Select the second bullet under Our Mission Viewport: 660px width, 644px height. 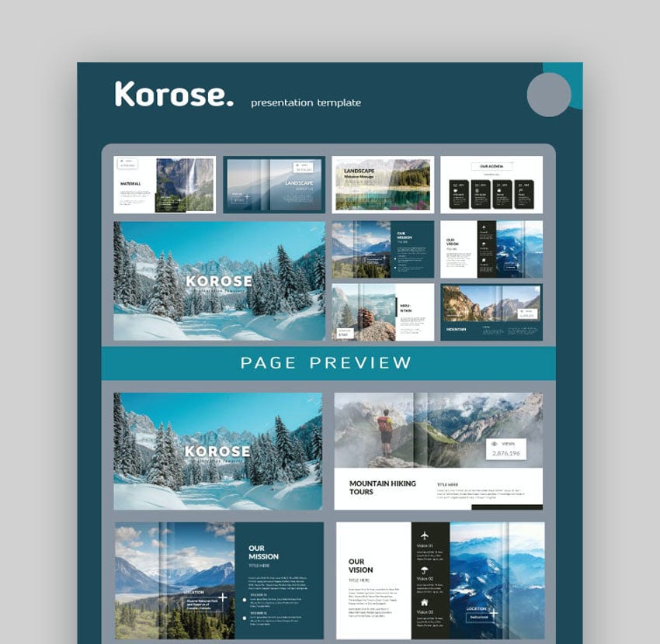pyautogui.click(x=245, y=618)
